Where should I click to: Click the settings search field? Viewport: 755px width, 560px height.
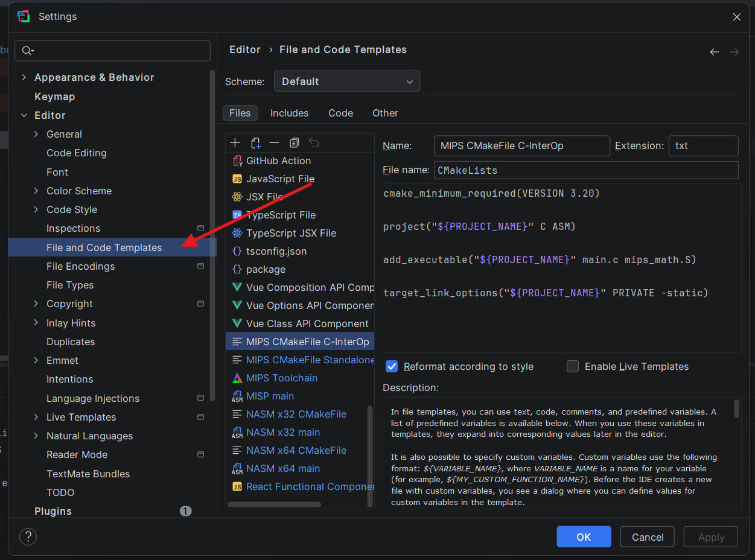[112, 51]
